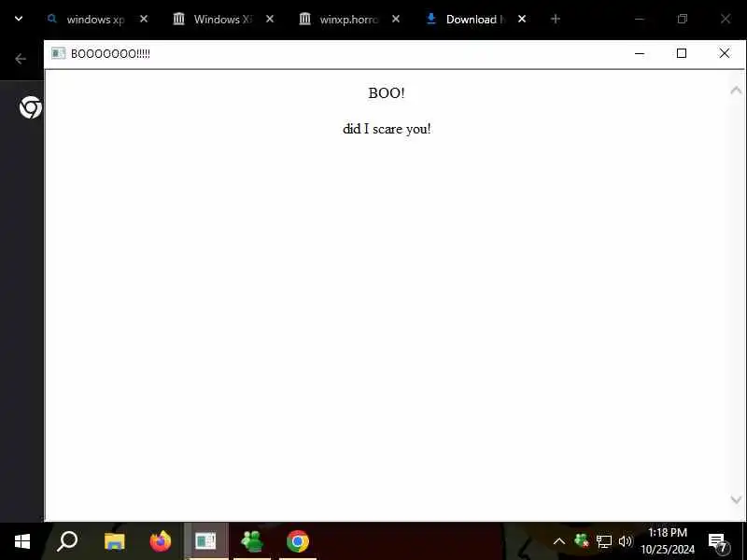Click green messenger tray icon

coord(581,541)
